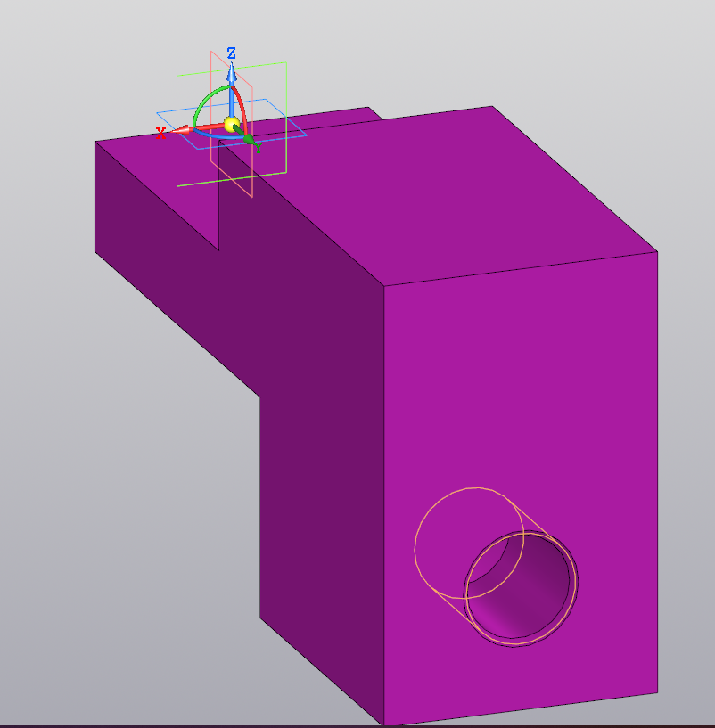Grab the red rotation arc on the gizmo
Image resolution: width=715 pixels, height=728 pixels.
[x=241, y=107]
